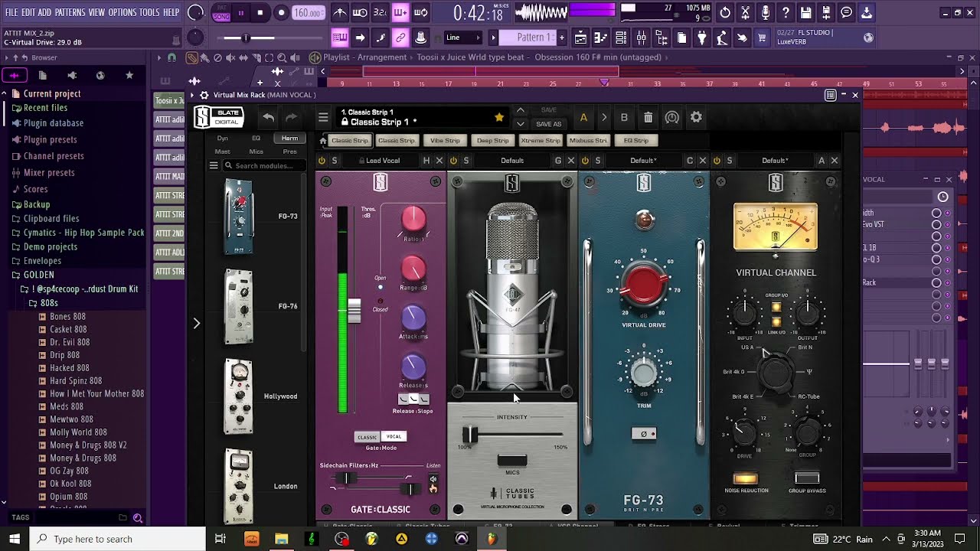Open TOOLS menu
The height and width of the screenshot is (551, 980).
coord(149,13)
